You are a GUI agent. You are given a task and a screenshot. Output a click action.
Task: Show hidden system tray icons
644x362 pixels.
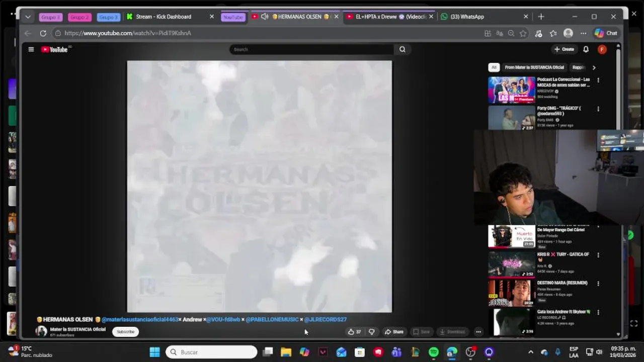(530, 352)
